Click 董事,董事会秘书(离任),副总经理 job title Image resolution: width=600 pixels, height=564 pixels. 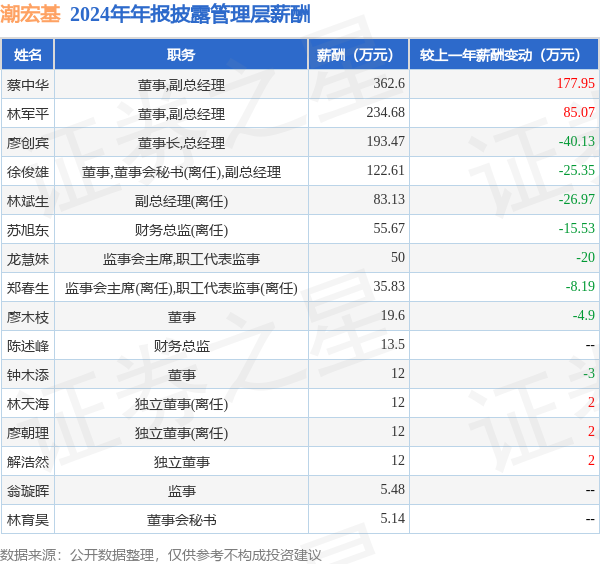point(181,172)
